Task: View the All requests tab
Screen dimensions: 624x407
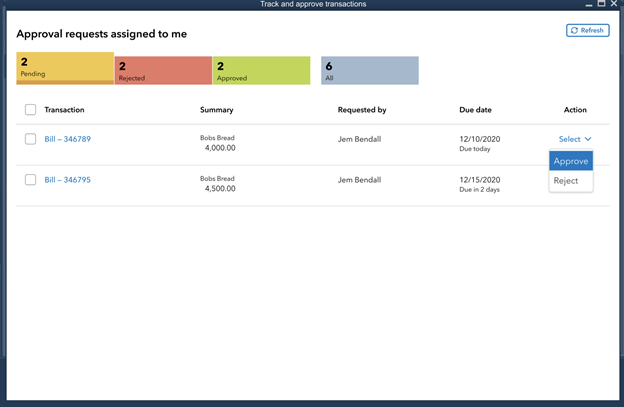Action: [369, 70]
